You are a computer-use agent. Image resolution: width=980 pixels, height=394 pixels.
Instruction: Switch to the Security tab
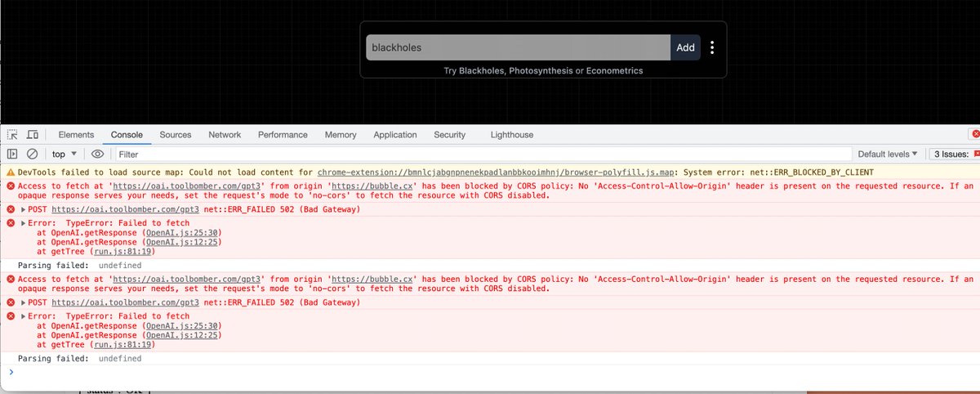449,135
